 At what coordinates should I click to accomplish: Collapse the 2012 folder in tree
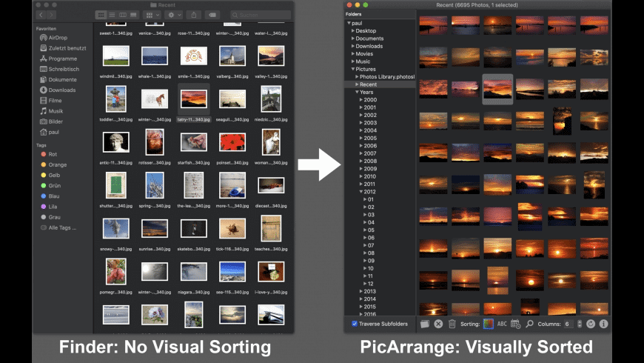[x=361, y=192]
